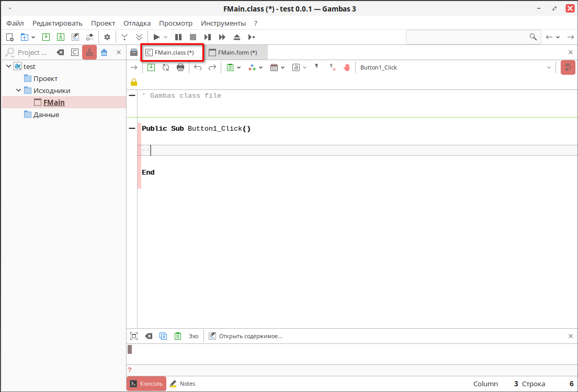Image resolution: width=578 pixels, height=392 pixels.
Task: Open the color picker palette icon dropdown
Action: 256,67
